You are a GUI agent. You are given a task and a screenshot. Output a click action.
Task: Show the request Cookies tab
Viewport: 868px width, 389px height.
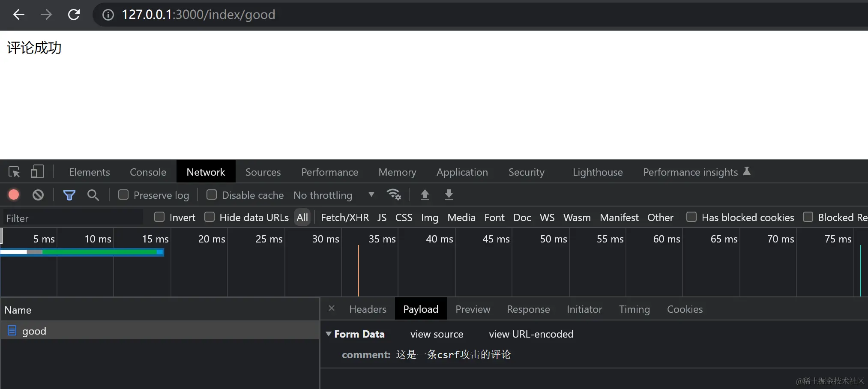click(x=685, y=309)
